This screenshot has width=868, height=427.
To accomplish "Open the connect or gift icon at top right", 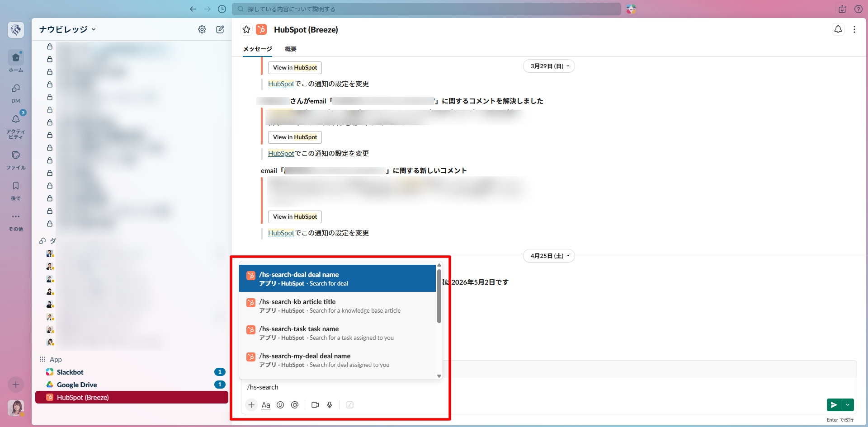I will pos(842,9).
